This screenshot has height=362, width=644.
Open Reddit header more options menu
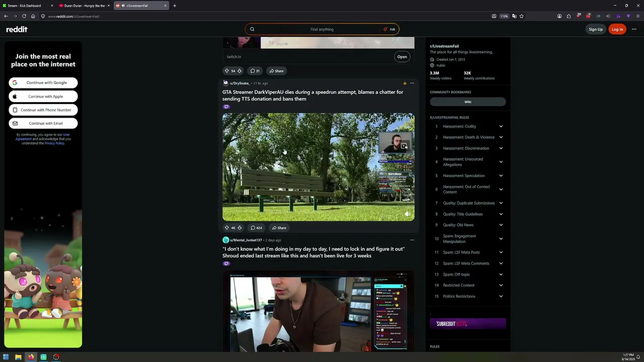point(634,29)
